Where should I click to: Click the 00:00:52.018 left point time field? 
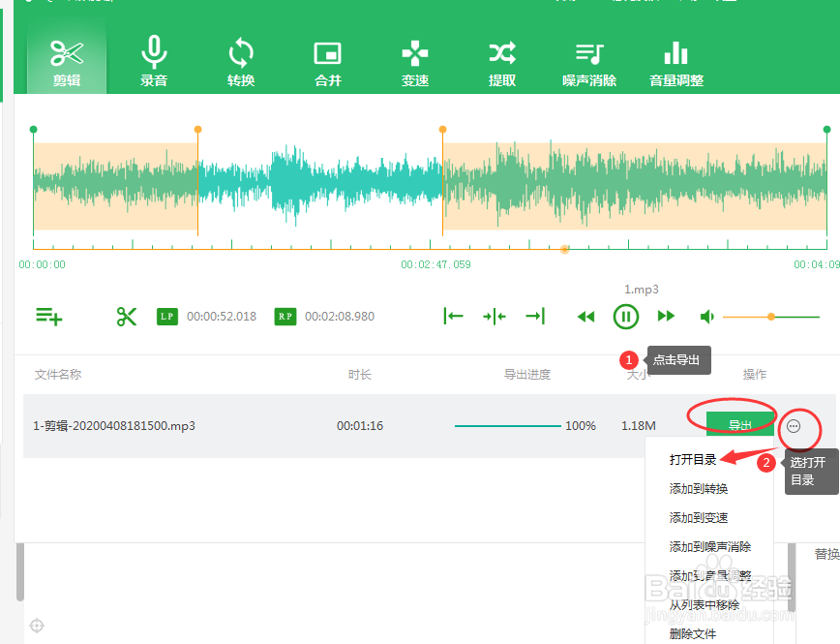click(x=222, y=317)
